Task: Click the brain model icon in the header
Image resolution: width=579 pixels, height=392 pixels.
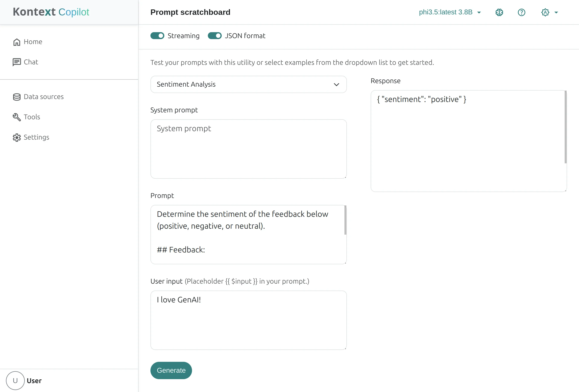Action: 499,12
